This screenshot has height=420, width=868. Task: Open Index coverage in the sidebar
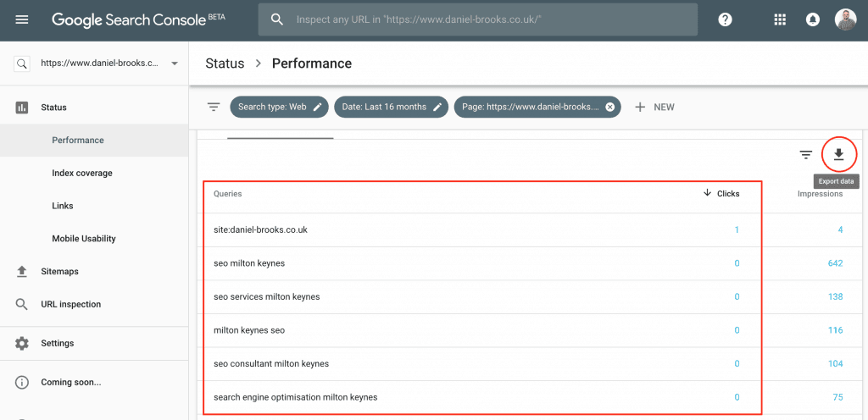(x=94, y=173)
